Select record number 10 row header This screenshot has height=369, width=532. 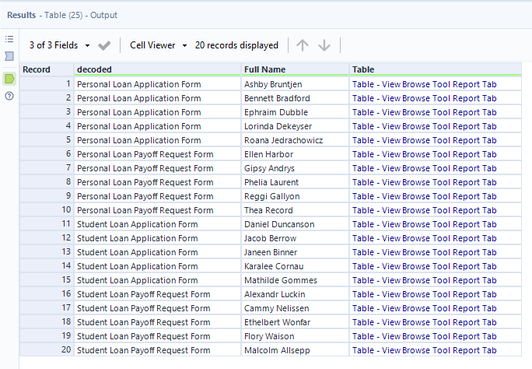click(46, 210)
